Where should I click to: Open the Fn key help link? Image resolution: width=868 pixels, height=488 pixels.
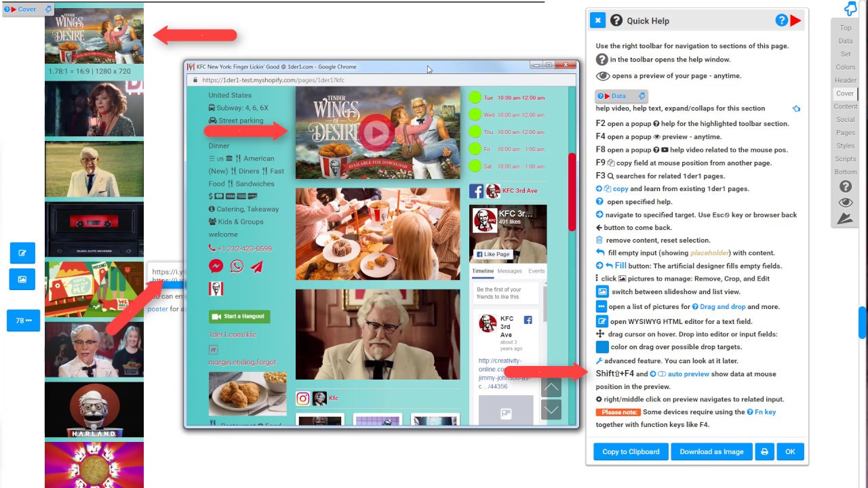click(x=766, y=412)
